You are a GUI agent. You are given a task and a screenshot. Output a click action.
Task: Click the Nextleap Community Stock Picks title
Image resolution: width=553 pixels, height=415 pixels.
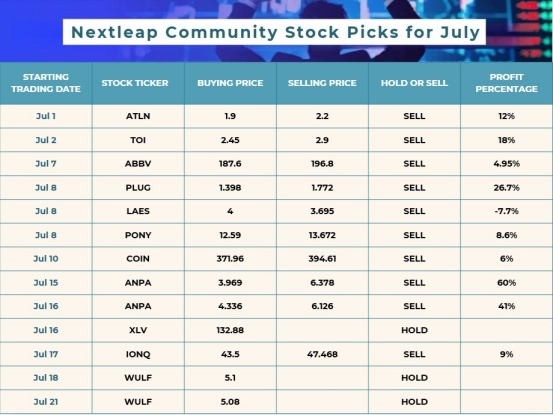tap(275, 32)
